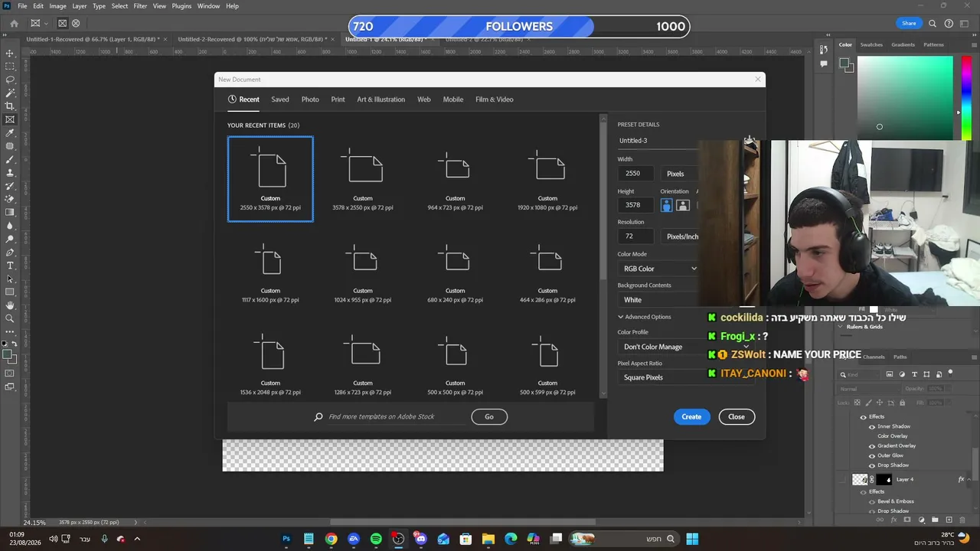Select the Brush tool
Screen dimensions: 980x551
click(x=10, y=159)
